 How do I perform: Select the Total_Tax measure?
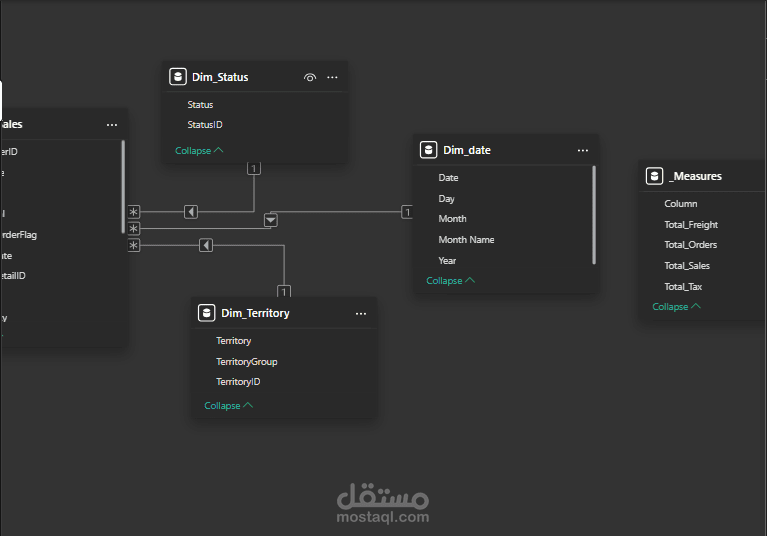pos(683,287)
